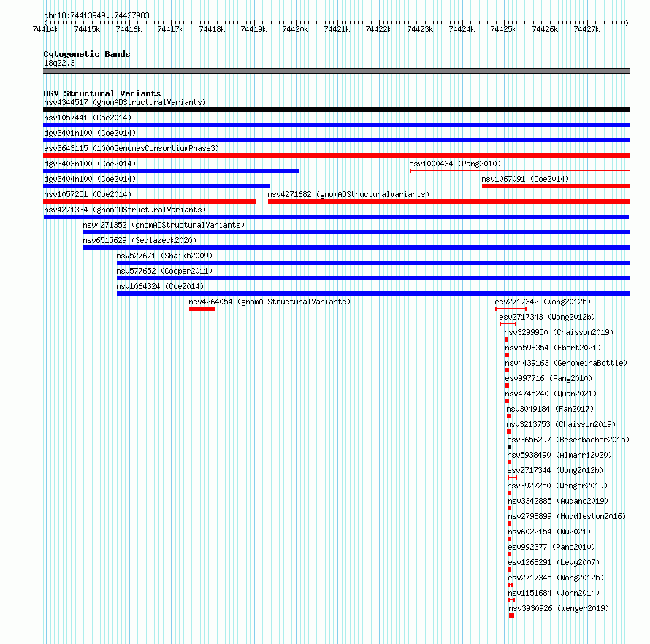Screen dimensions: 650x644
Task: Click the 74414k ruler position
Action: click(x=45, y=29)
